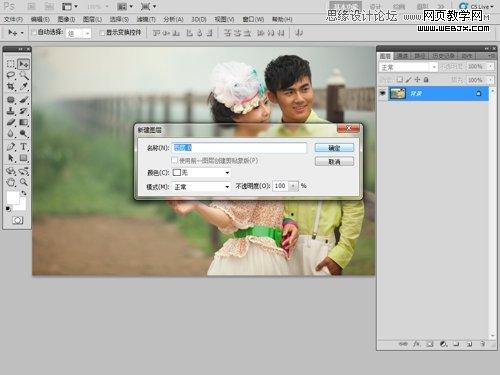Toggle visibility of the 背景 layer

[382, 93]
